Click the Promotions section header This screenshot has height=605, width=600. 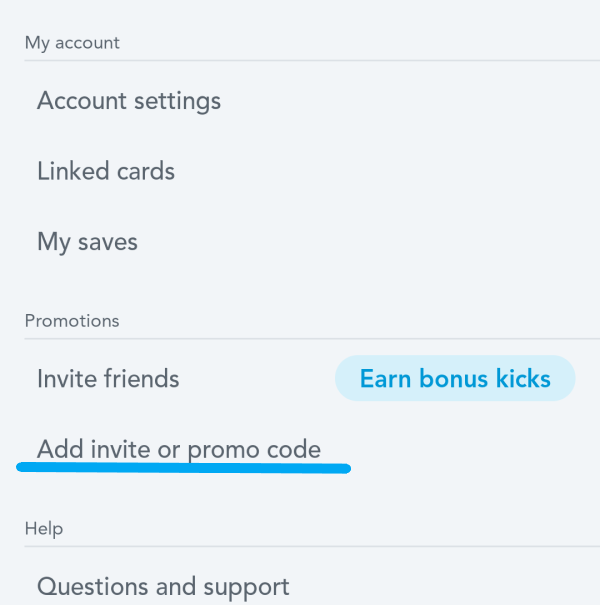pyautogui.click(x=72, y=321)
